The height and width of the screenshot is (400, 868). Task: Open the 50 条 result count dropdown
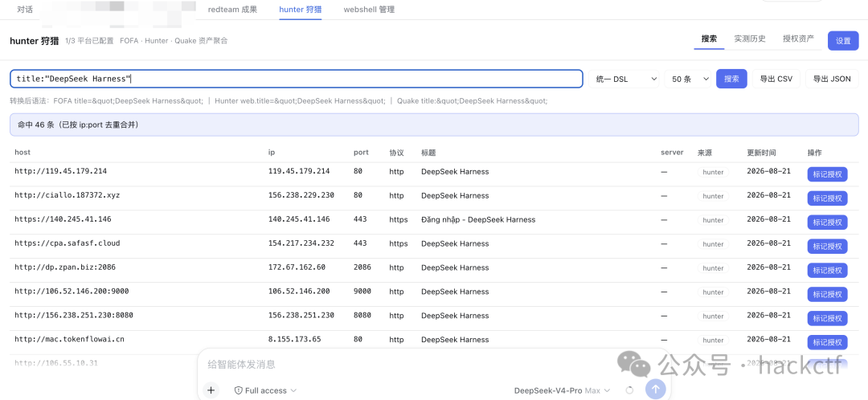(x=688, y=79)
